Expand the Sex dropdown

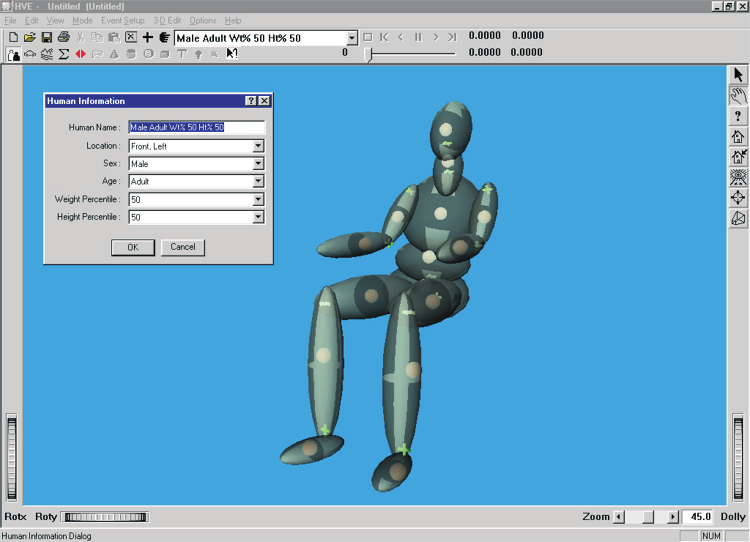click(258, 164)
